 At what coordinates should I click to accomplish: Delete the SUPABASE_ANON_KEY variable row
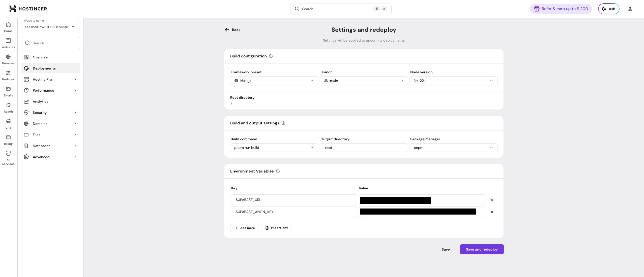pyautogui.click(x=492, y=212)
